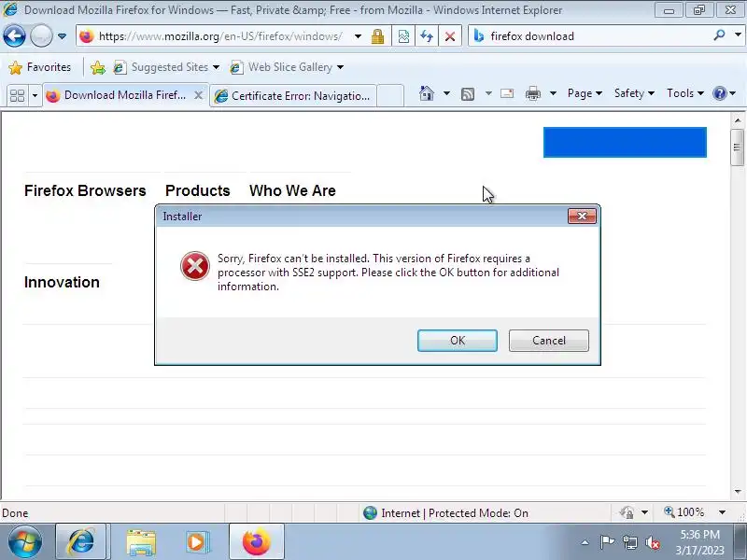This screenshot has width=747, height=560.
Task: Click the blue button at page top right
Action: tap(625, 142)
